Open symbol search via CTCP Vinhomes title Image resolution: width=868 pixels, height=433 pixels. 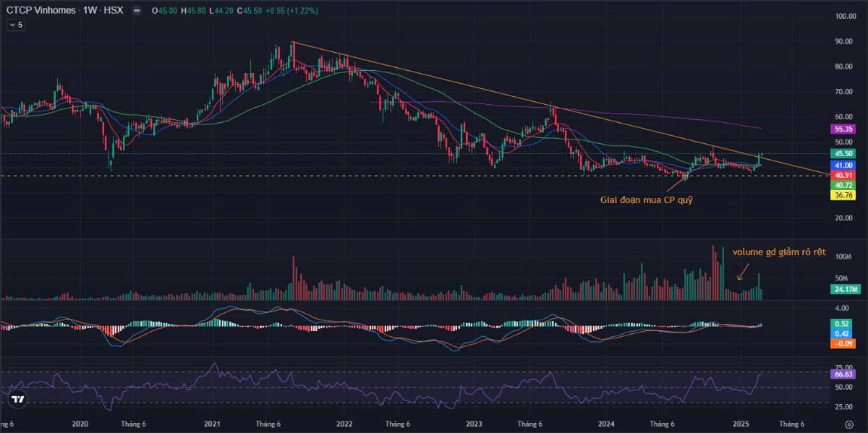point(42,11)
